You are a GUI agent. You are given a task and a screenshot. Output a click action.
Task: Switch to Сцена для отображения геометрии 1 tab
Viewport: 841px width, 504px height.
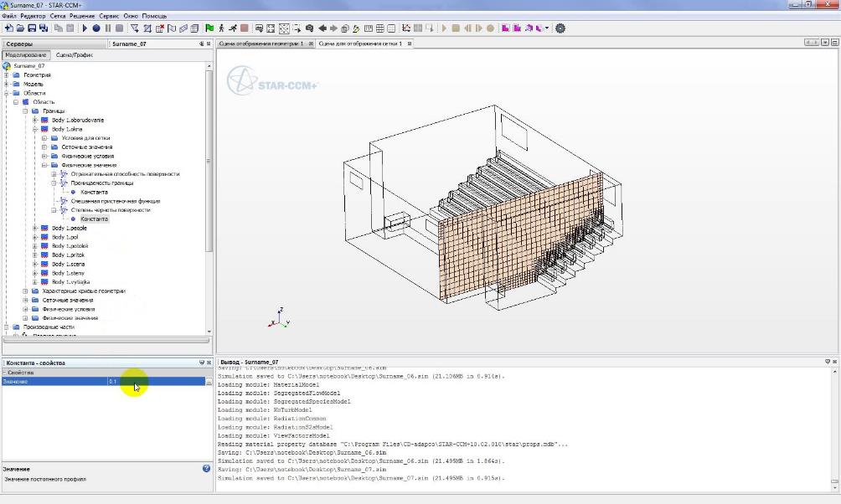(261, 44)
